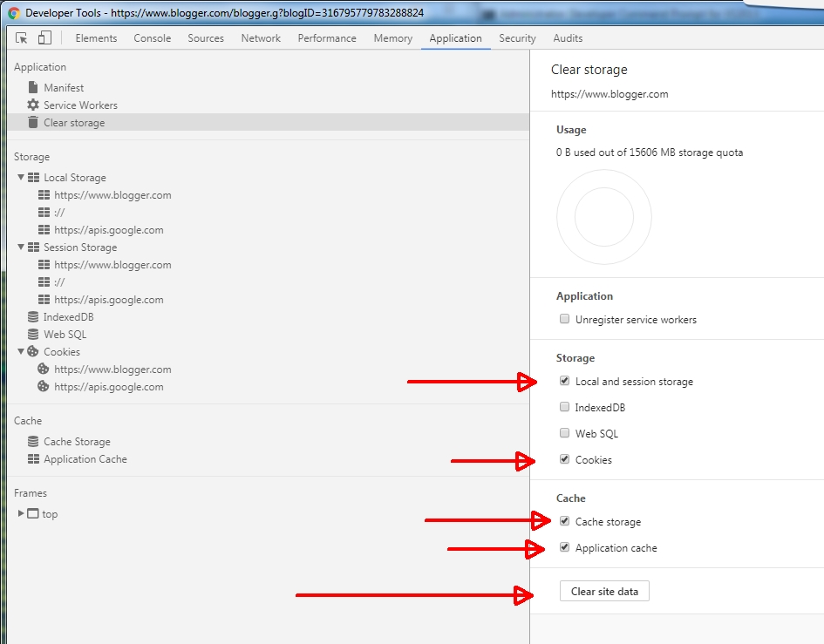Open the Security panel
The height and width of the screenshot is (644, 824).
[x=517, y=37]
